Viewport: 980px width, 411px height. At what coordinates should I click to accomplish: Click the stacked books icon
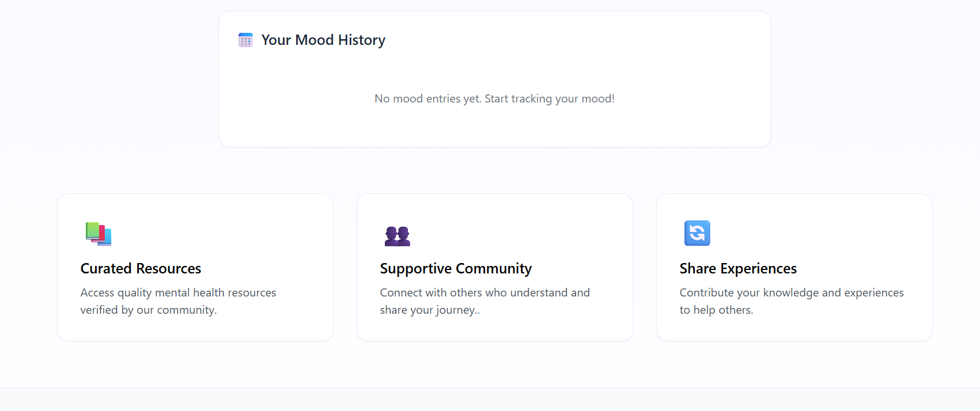point(99,234)
